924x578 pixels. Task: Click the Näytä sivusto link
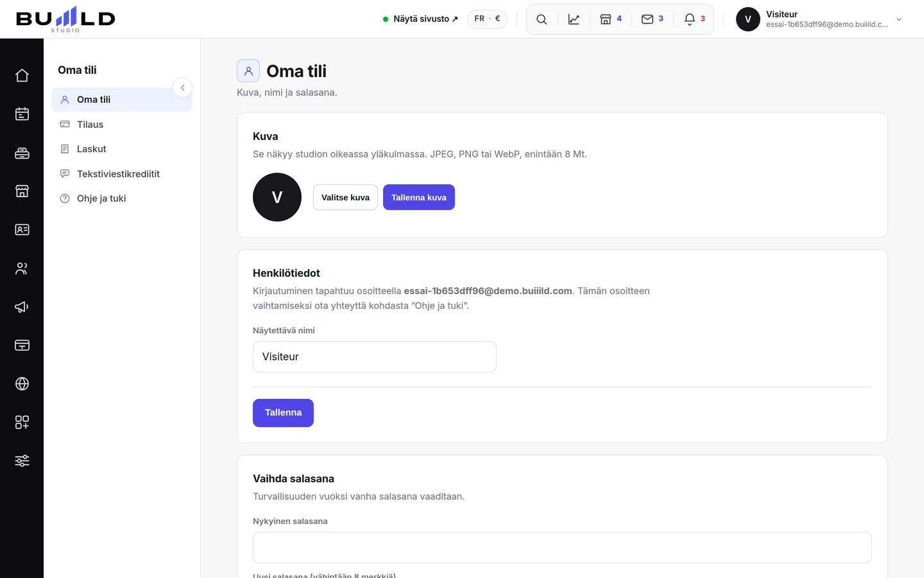[420, 19]
